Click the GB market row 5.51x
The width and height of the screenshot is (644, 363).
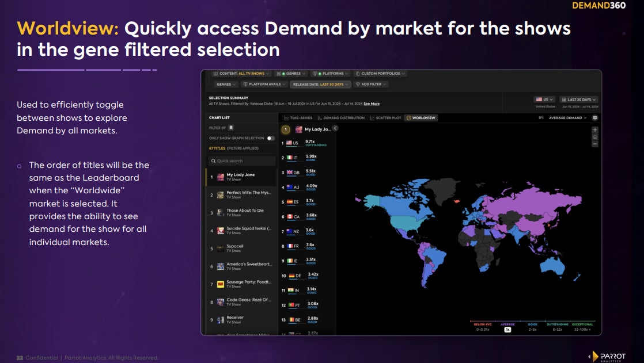[x=306, y=173]
